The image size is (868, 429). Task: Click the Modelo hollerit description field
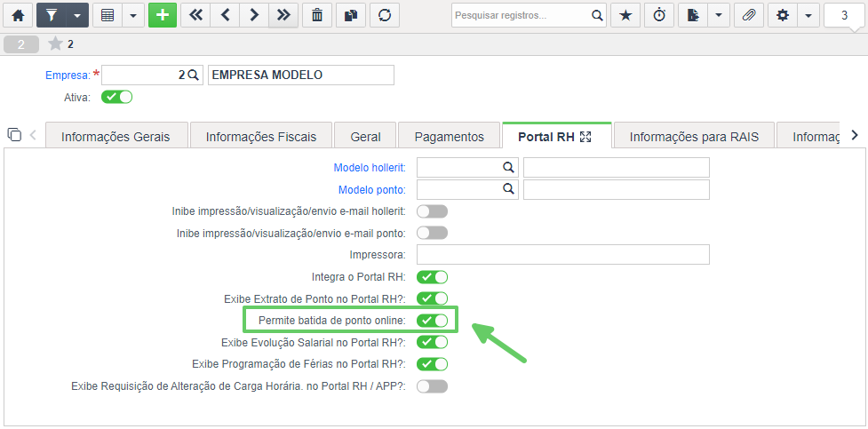617,167
